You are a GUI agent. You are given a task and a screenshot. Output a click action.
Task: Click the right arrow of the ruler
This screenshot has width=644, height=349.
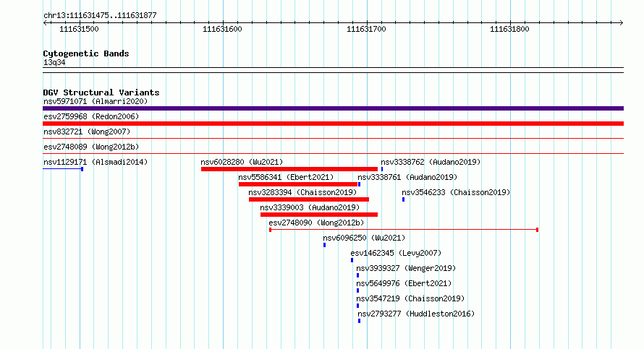click(x=622, y=22)
